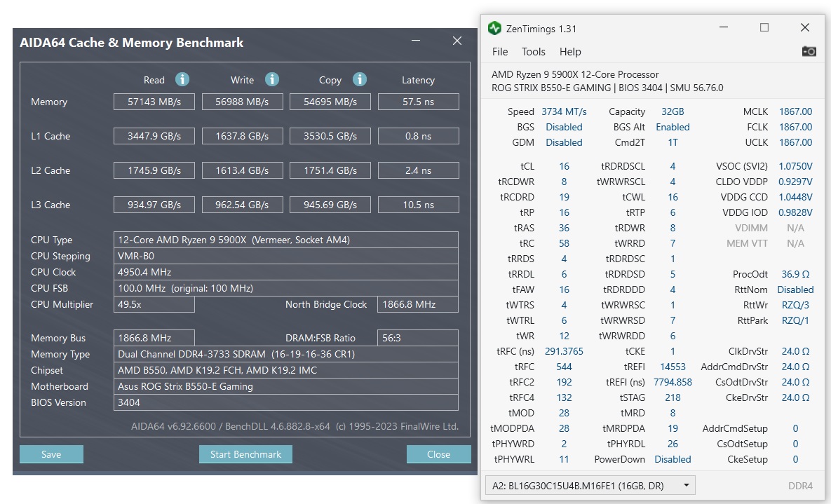Click the FCLK value 1867.00
This screenshot has height=504, width=831.
coord(795,127)
